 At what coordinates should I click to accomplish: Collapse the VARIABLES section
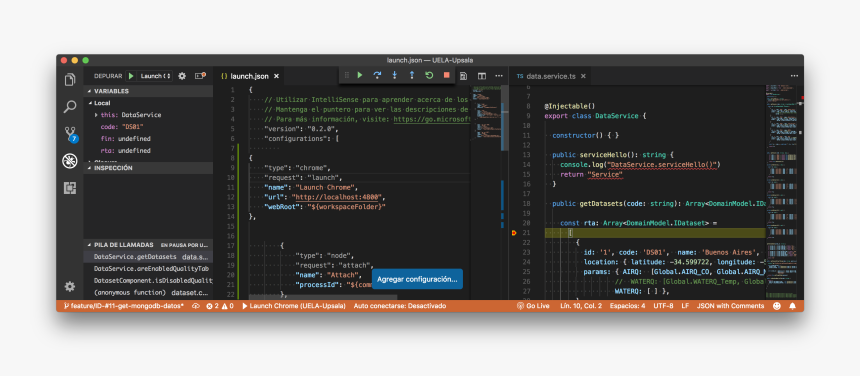148,91
